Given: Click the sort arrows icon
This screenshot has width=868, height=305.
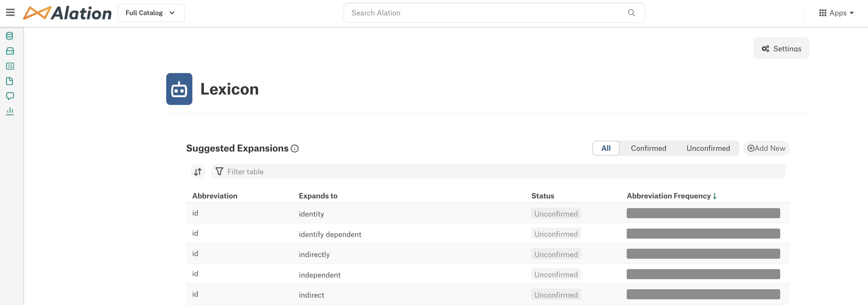Looking at the screenshot, I should tap(198, 172).
